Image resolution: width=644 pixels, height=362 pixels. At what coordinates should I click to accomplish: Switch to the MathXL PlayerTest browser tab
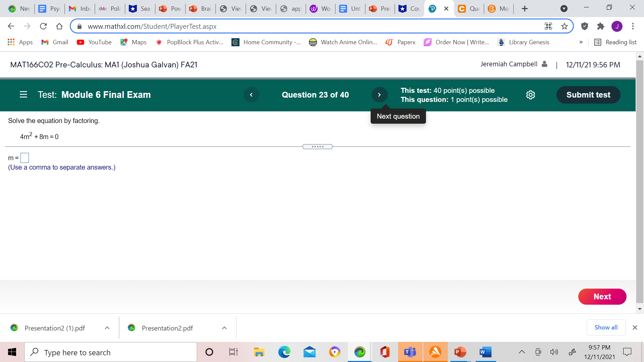pyautogui.click(x=432, y=8)
